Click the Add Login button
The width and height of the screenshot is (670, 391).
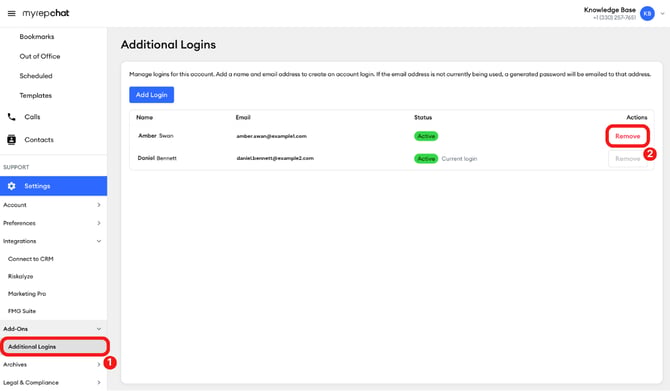click(152, 95)
